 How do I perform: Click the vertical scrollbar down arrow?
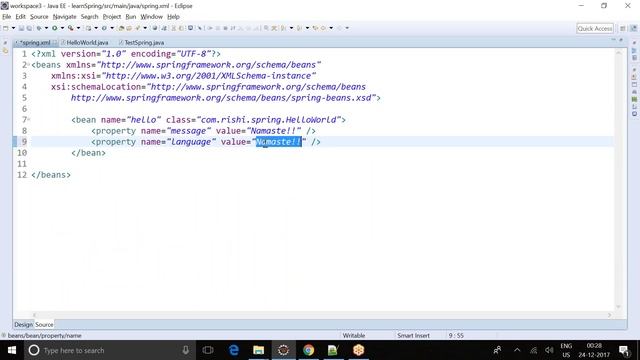tap(619, 307)
